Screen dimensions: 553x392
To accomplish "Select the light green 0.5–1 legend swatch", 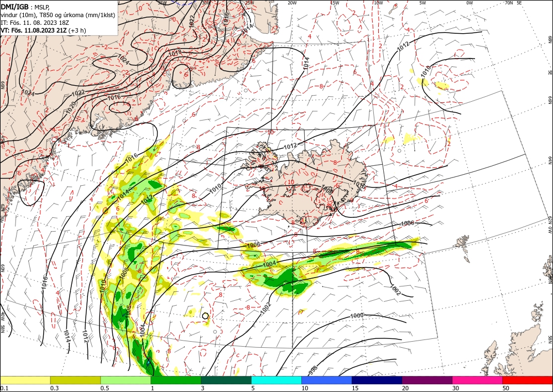I will 126,380.
